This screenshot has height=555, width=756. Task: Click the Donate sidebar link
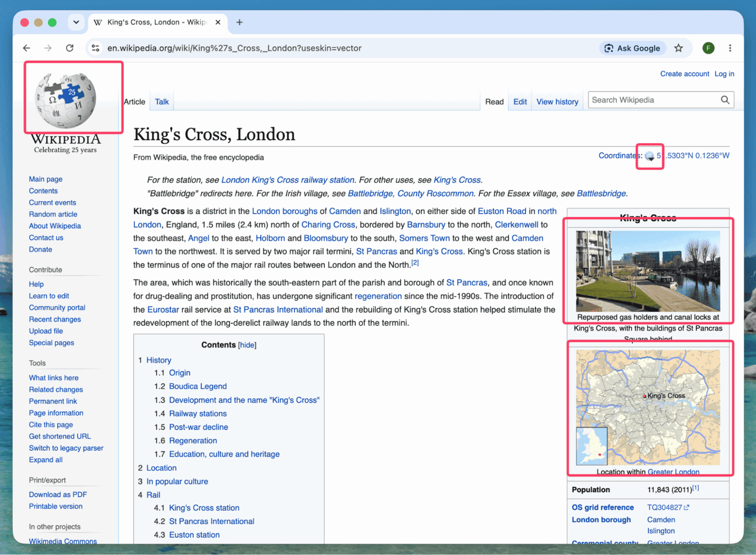(x=41, y=250)
